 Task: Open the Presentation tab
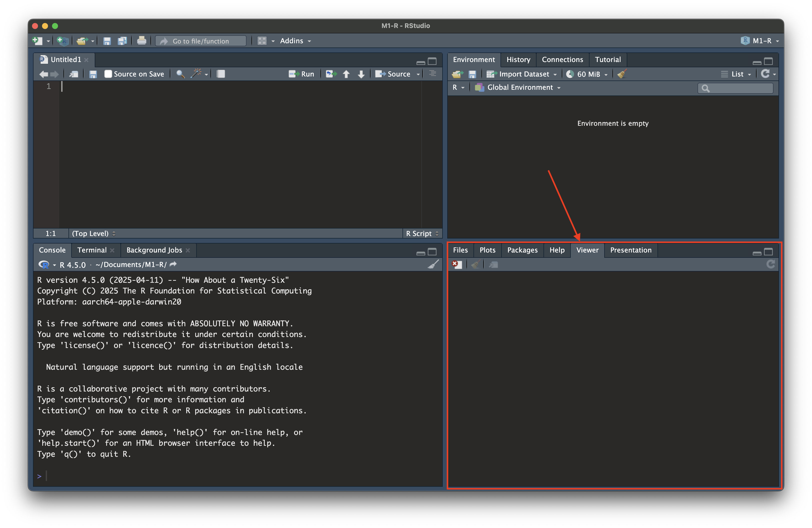[630, 250]
